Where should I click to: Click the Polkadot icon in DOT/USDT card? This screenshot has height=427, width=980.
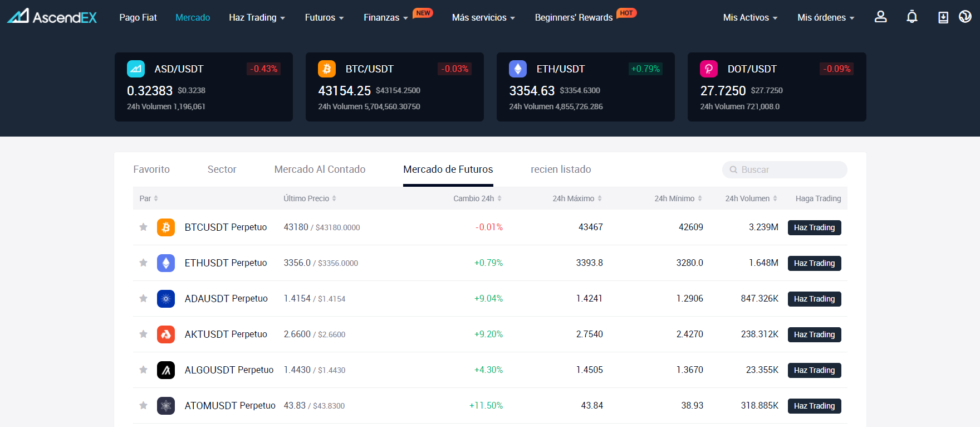(709, 69)
